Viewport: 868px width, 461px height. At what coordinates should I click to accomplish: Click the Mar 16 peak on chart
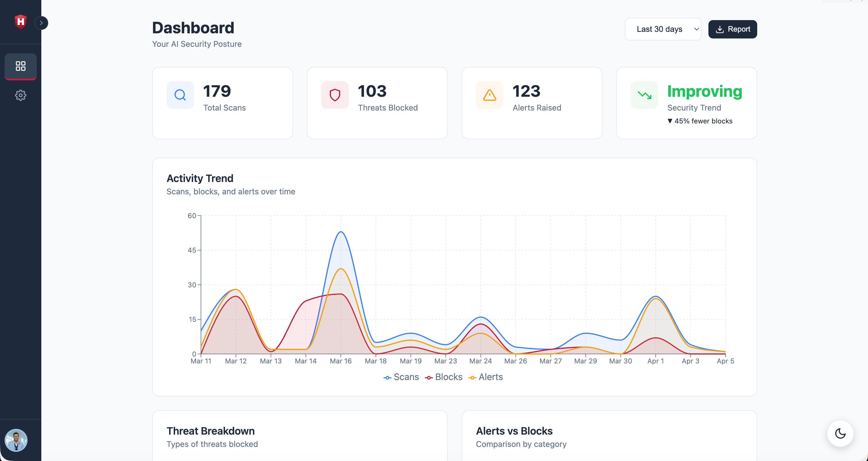coord(341,232)
